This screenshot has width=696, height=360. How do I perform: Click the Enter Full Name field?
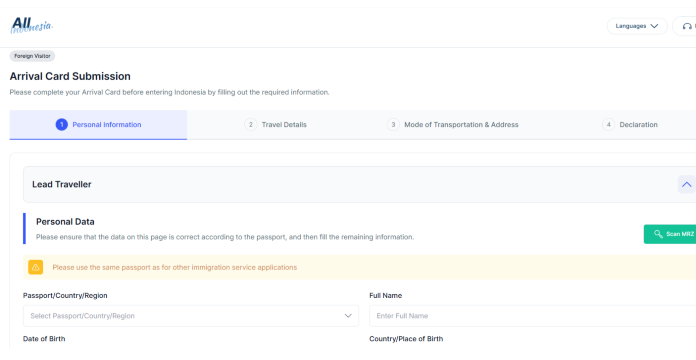tap(533, 316)
